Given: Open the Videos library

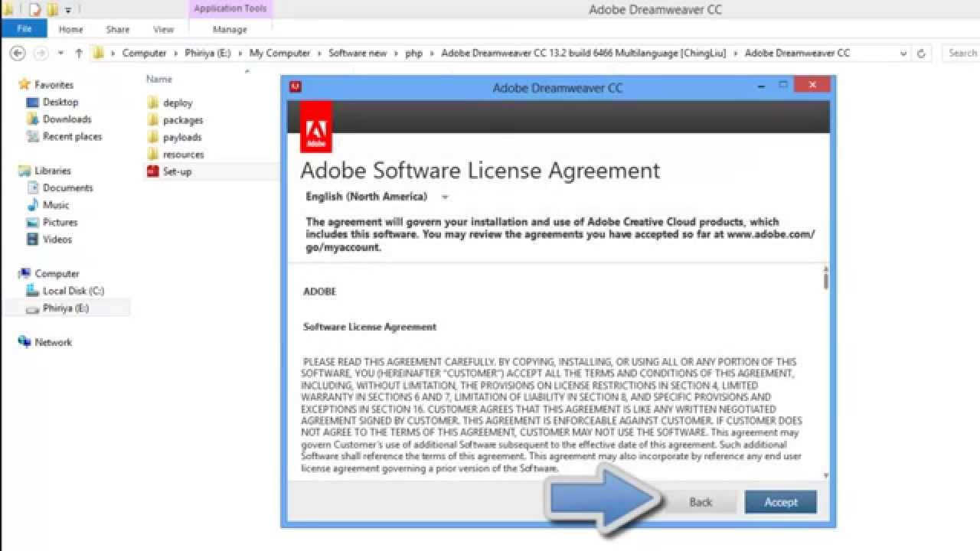Looking at the screenshot, I should point(57,240).
